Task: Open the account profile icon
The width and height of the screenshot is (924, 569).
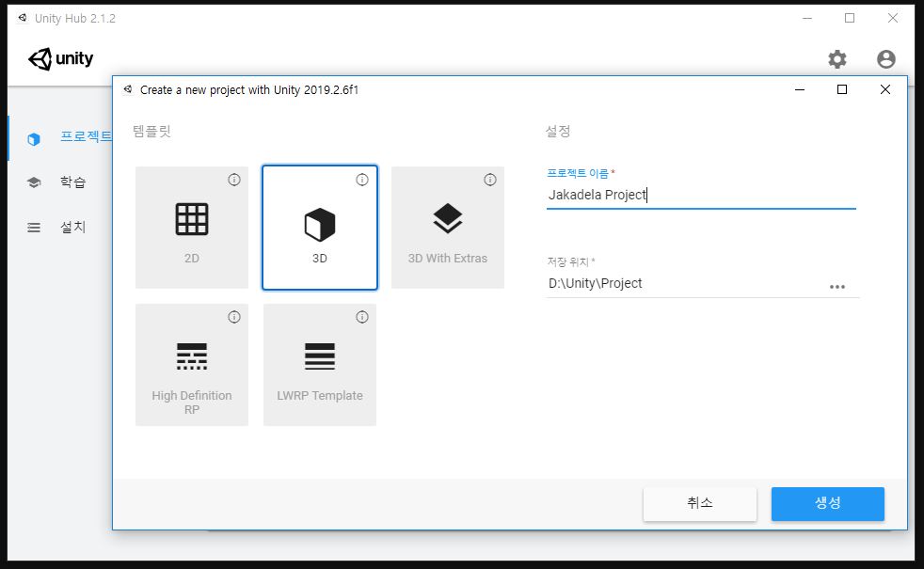Action: 885,59
